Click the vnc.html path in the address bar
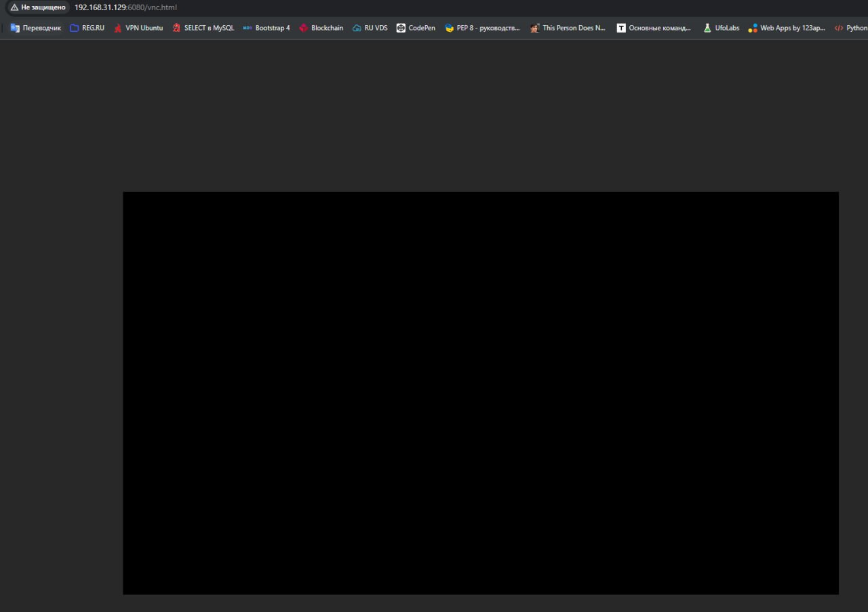Screen dimensions: 868x612 coord(161,7)
